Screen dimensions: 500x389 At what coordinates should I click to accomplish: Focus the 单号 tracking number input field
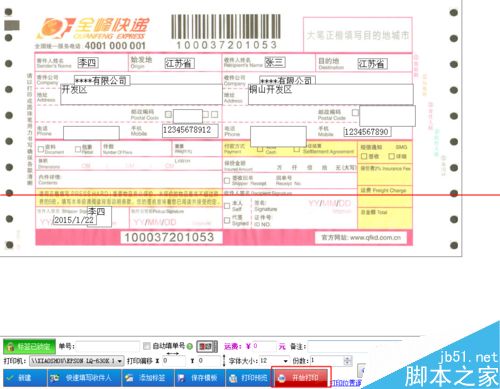click(x=108, y=347)
